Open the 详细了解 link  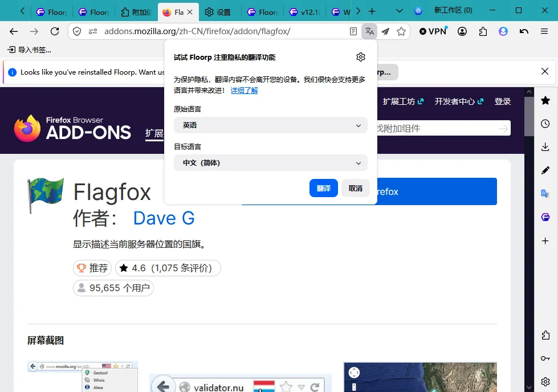click(x=244, y=91)
